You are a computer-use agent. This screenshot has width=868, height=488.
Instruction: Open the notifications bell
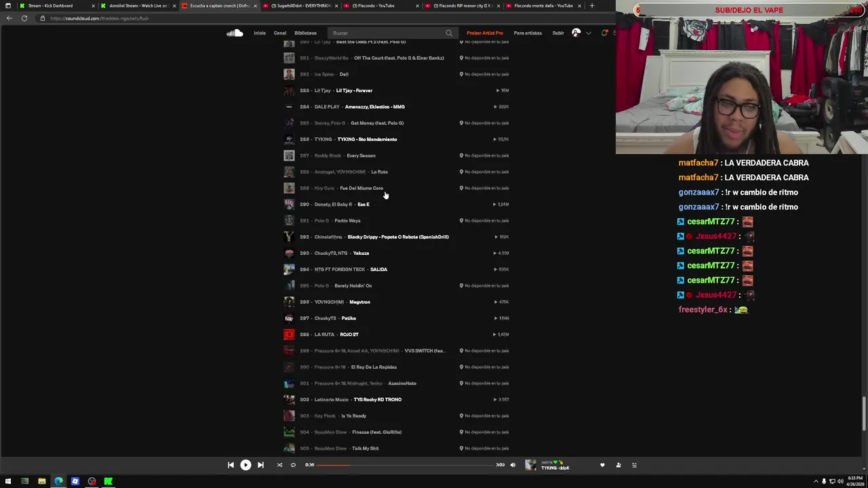coord(604,33)
